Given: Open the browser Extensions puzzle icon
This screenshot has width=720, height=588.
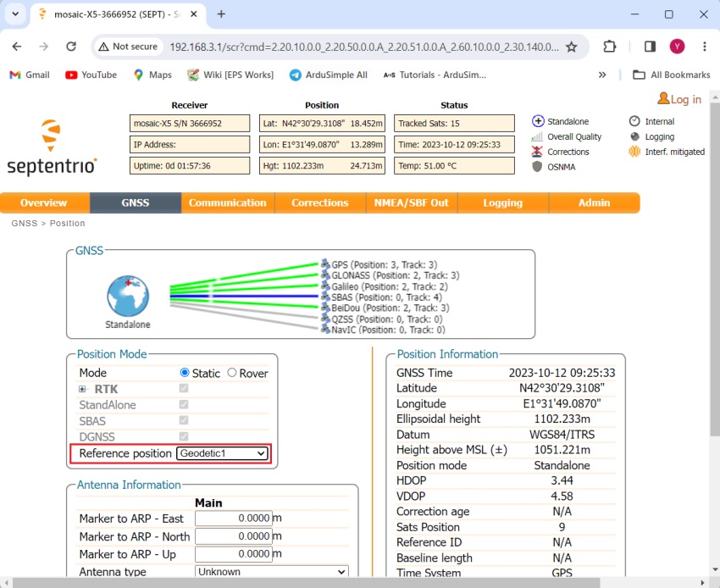Looking at the screenshot, I should point(610,47).
